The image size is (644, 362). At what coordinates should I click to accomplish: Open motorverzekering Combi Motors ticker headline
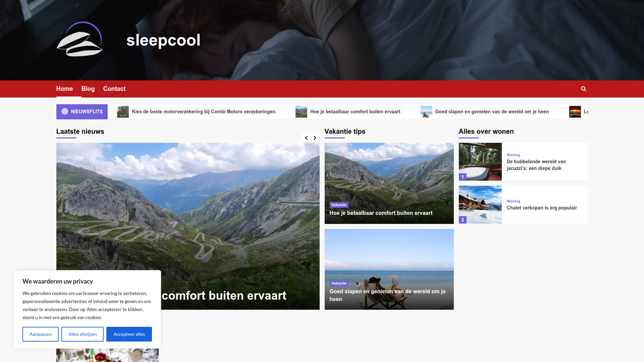coord(204,112)
